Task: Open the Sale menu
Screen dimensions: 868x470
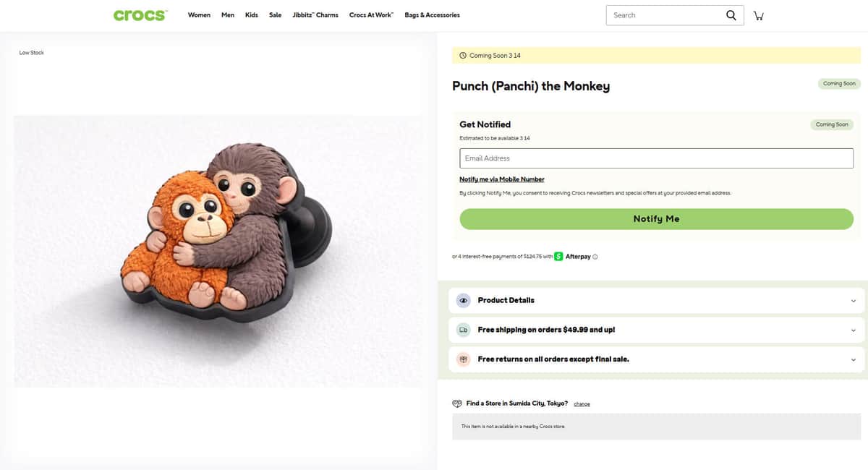Action: tap(275, 15)
